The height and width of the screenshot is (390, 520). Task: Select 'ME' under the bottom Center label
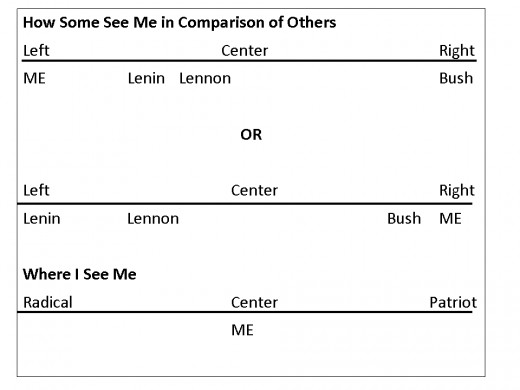click(x=242, y=330)
